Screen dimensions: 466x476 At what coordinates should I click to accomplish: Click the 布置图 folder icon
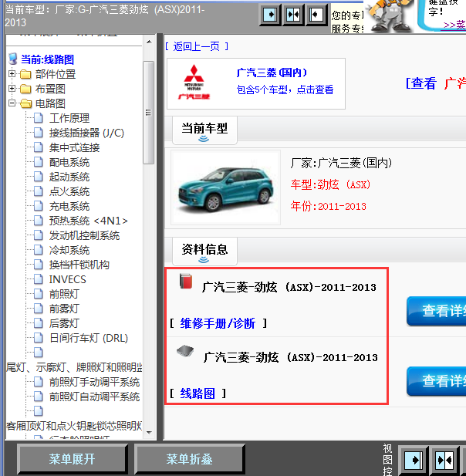(25, 89)
